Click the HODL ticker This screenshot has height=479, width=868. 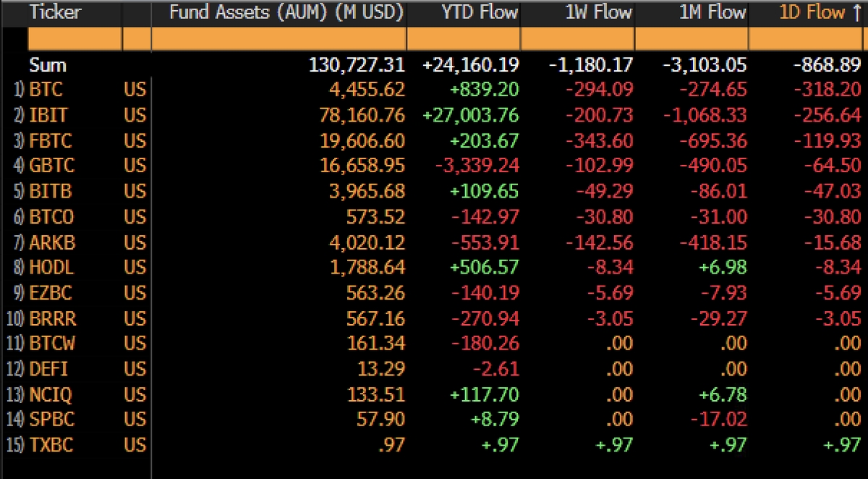click(x=51, y=267)
